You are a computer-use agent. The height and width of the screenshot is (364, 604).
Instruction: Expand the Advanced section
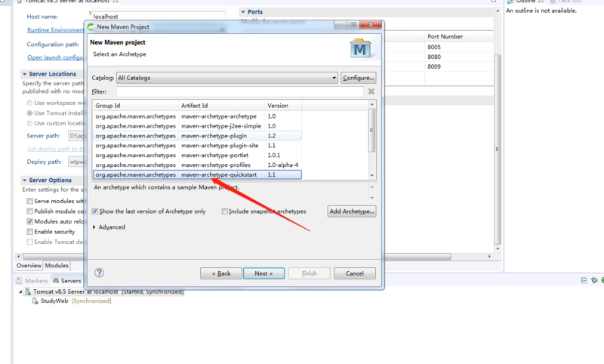[x=94, y=227]
